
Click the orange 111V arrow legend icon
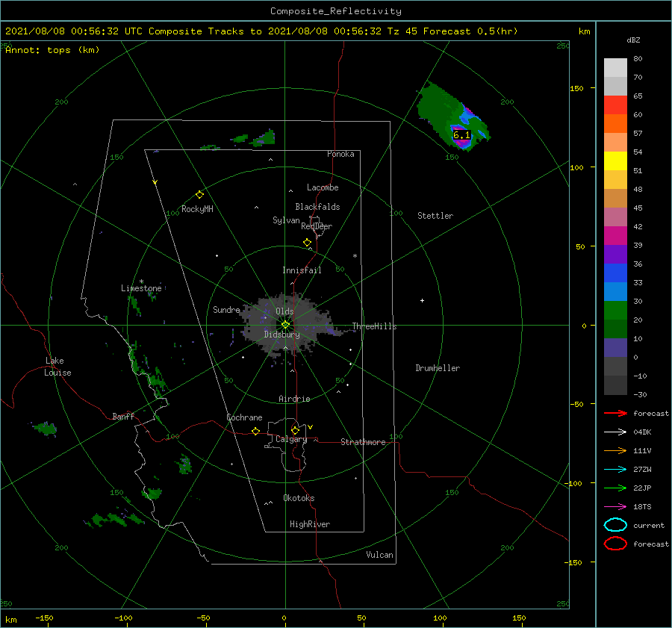coord(615,450)
